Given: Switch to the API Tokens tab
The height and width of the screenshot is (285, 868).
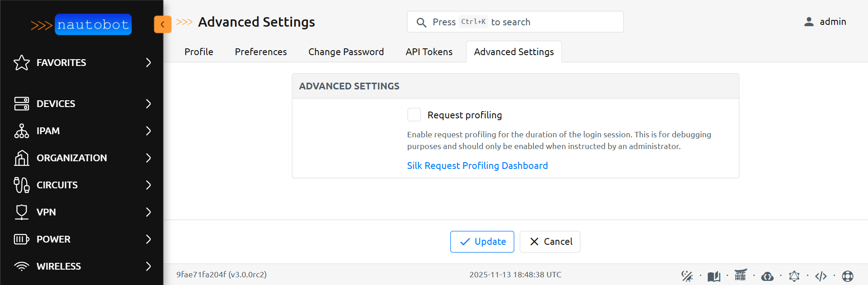Looking at the screenshot, I should [429, 52].
